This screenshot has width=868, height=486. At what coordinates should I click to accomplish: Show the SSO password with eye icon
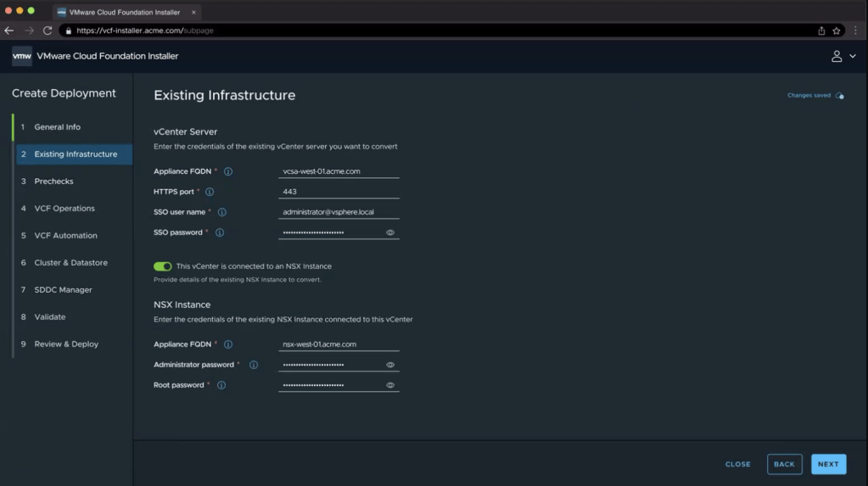tap(390, 232)
